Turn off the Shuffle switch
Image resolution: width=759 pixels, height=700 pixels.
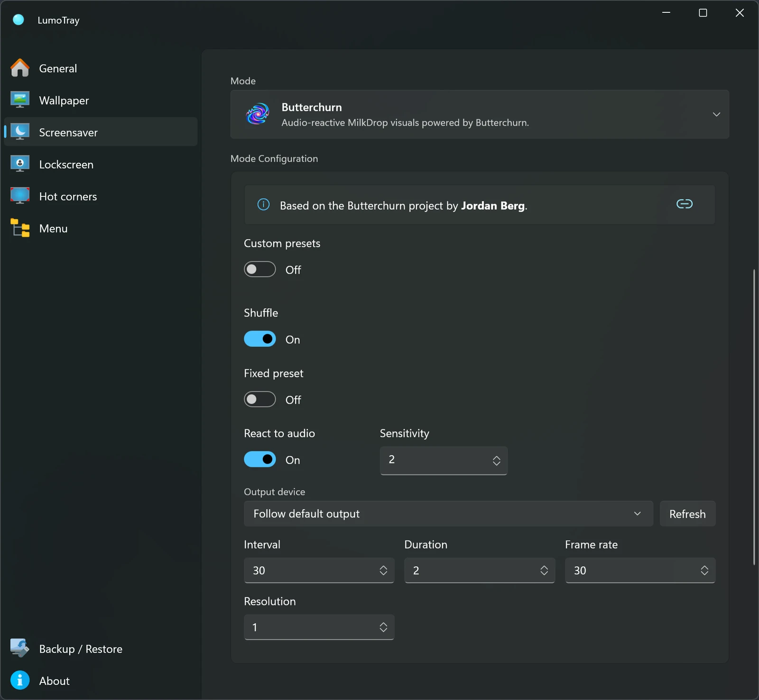pos(260,339)
